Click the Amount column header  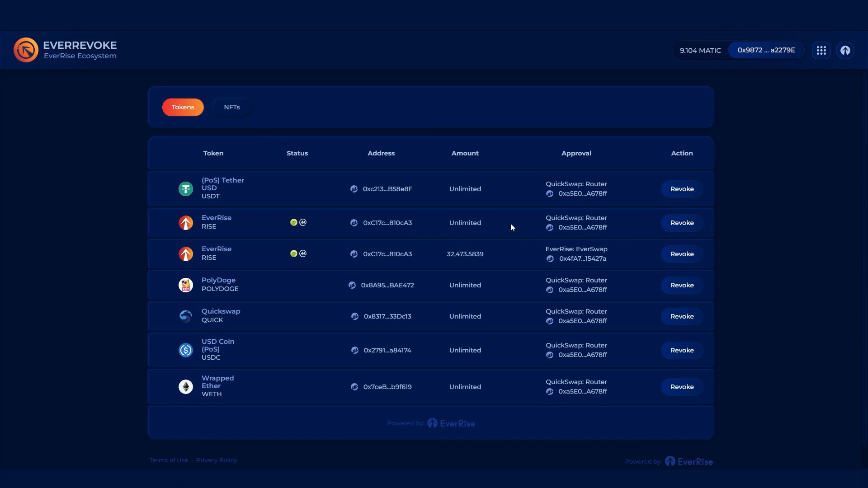[465, 153]
